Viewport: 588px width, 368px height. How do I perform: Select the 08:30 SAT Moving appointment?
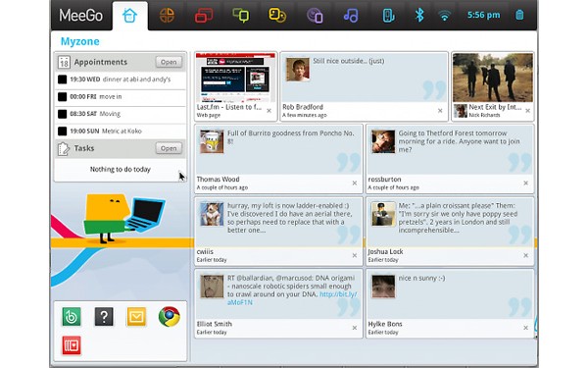(120, 114)
